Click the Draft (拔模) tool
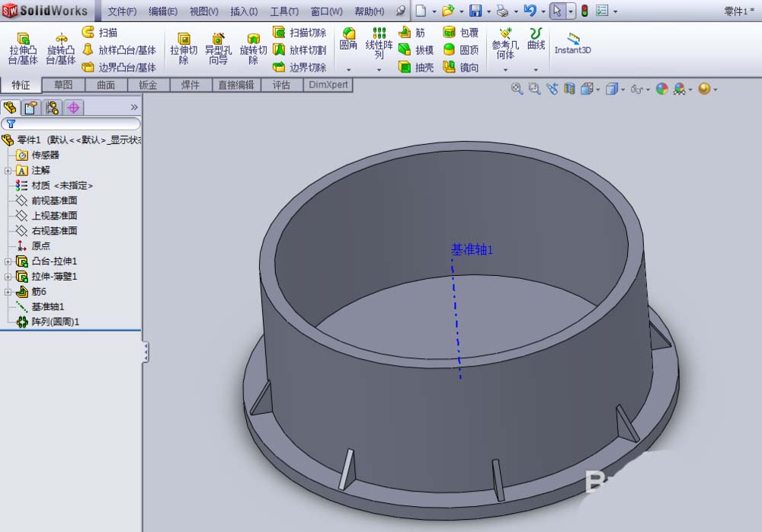 [415, 50]
